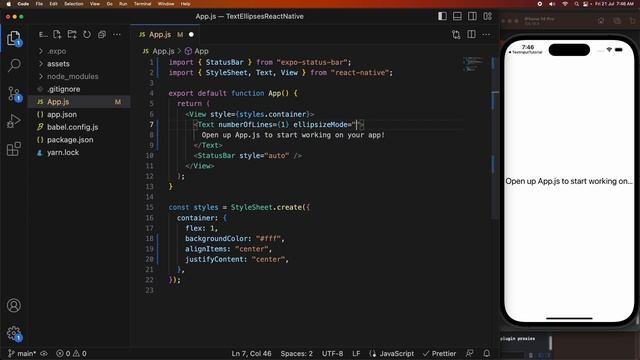Image resolution: width=640 pixels, height=360 pixels.
Task: Click the simulator home indicator bar
Action: tap(569, 318)
